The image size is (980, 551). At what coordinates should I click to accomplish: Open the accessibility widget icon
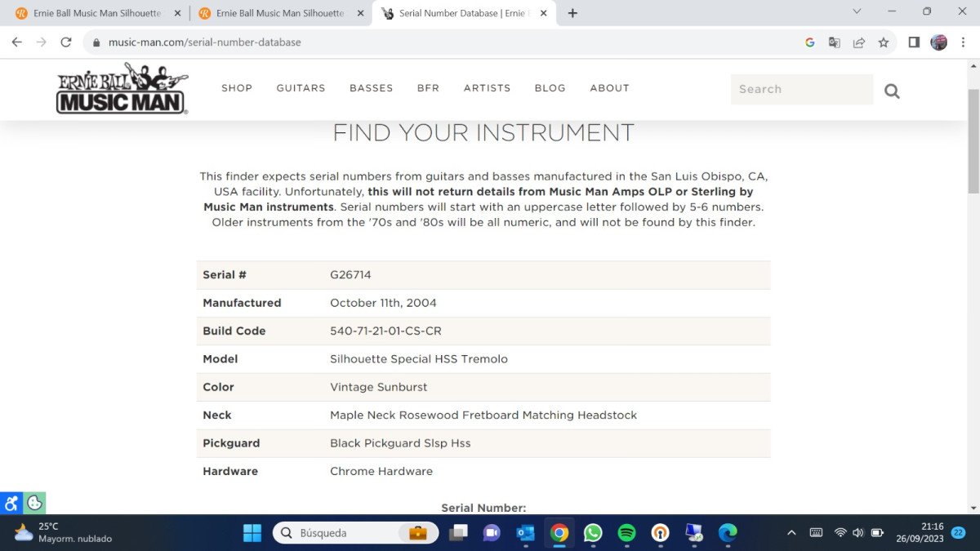pyautogui.click(x=11, y=503)
